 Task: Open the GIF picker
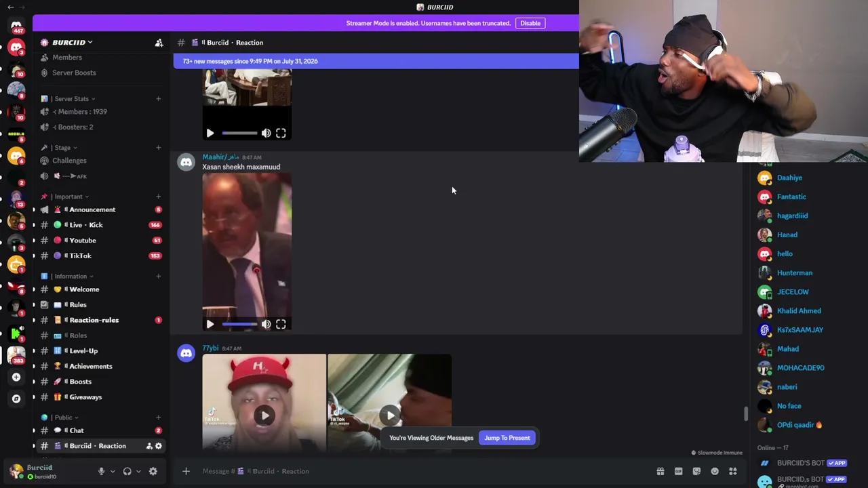[678, 471]
